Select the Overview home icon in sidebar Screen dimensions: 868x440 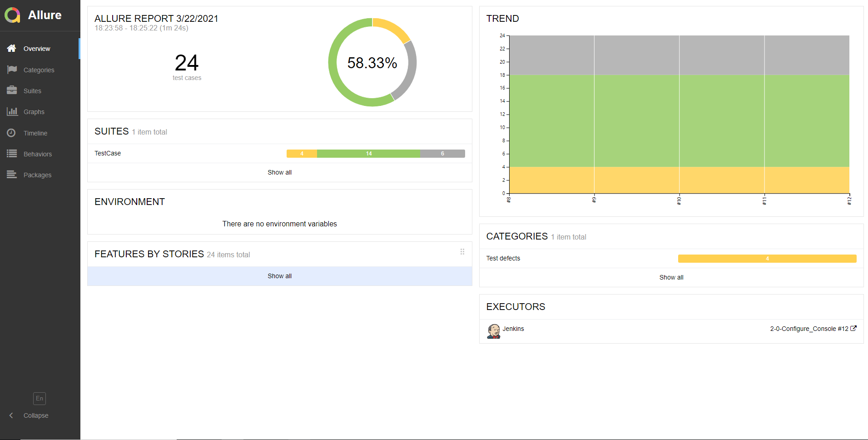pyautogui.click(x=12, y=49)
